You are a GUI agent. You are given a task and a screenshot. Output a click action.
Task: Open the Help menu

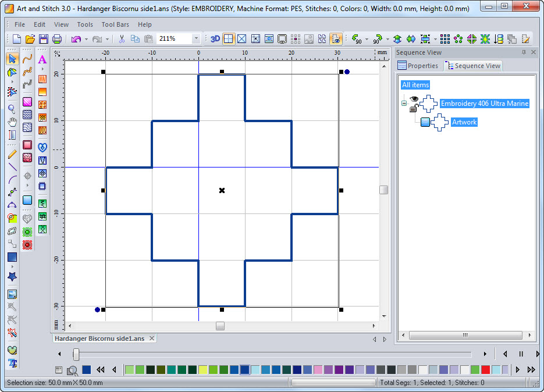[145, 24]
